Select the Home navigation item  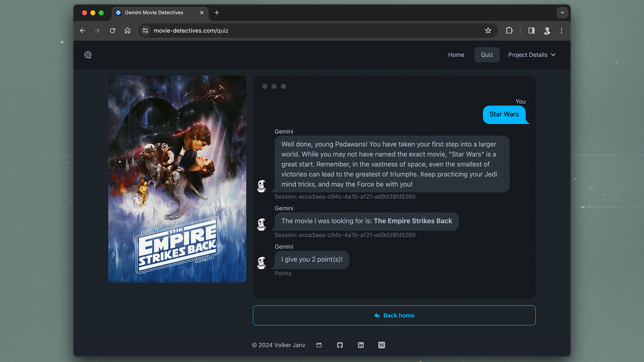tap(456, 55)
